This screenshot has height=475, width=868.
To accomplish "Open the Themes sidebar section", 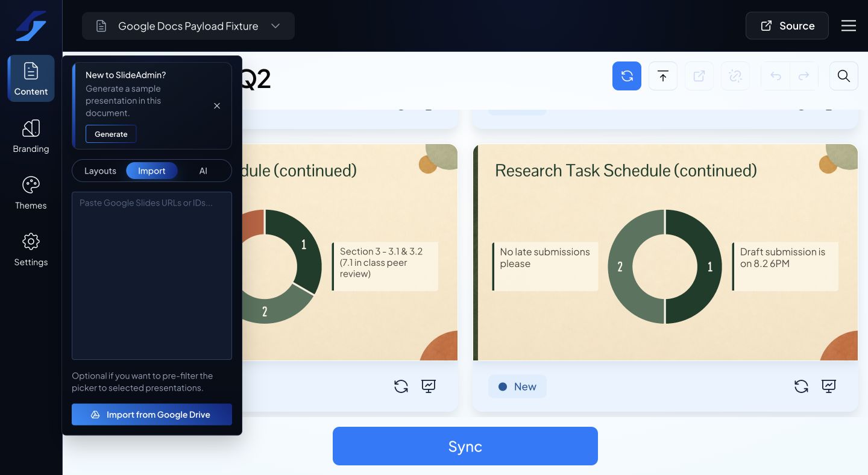I will (31, 193).
